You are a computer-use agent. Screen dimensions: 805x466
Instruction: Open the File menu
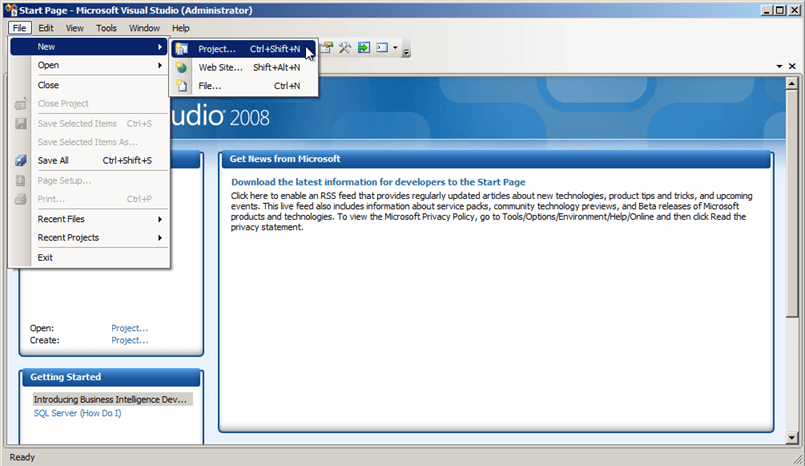pos(20,28)
